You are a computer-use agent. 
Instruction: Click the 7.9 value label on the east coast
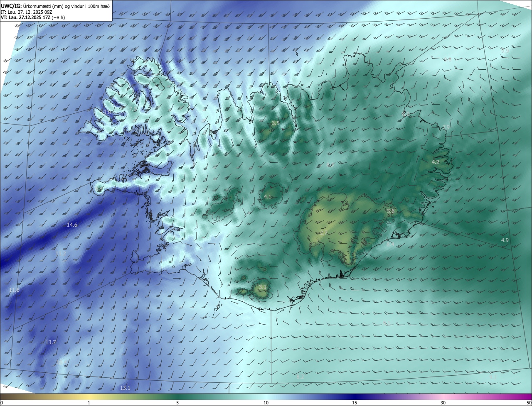[x=446, y=127]
